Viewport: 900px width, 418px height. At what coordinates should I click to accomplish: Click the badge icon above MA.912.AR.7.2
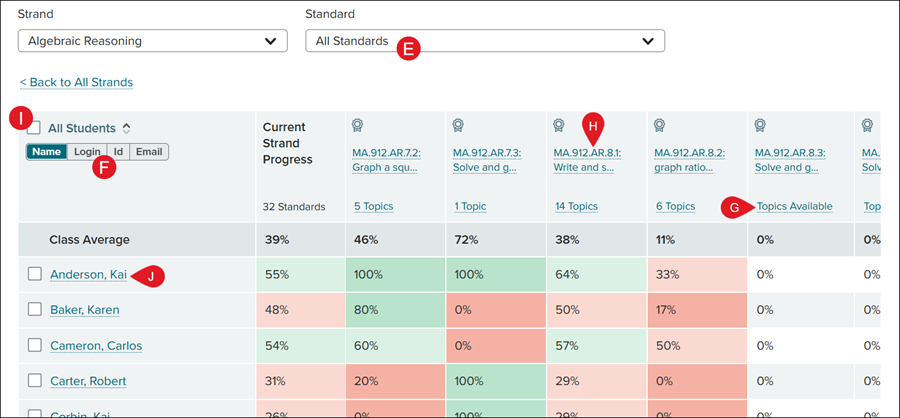tap(358, 126)
